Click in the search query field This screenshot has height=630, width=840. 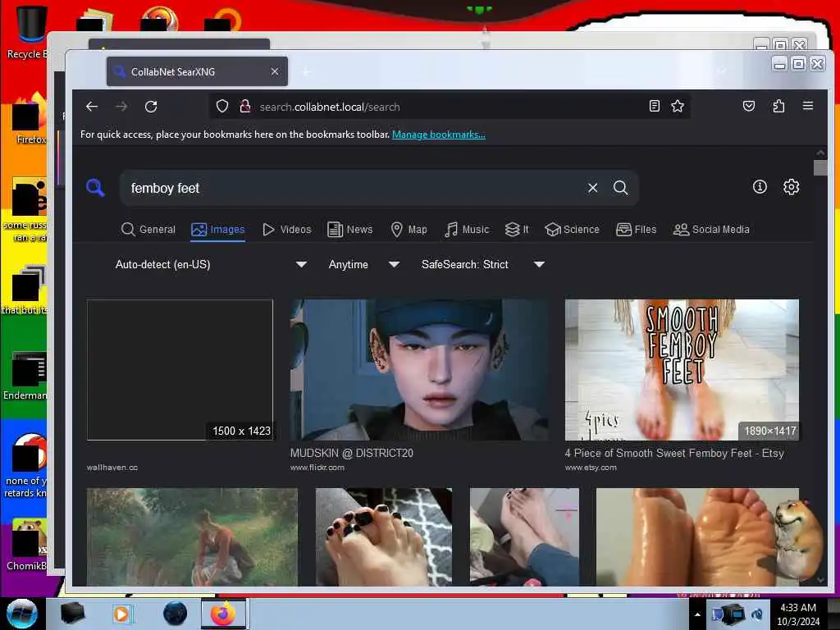(354, 188)
